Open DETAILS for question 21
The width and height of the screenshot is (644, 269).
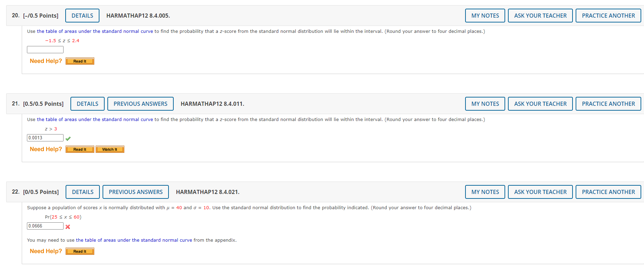[x=87, y=103]
